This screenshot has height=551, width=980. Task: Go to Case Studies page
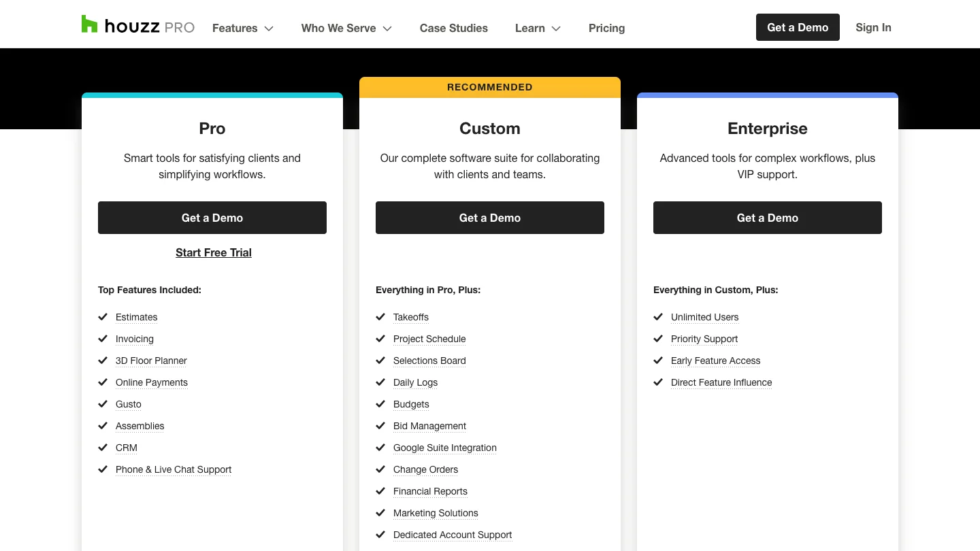coord(454,28)
